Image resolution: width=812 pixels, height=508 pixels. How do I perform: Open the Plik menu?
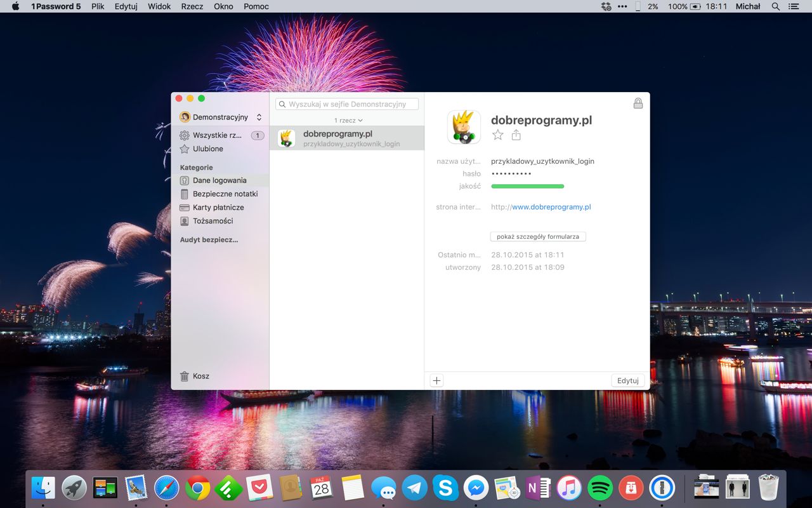[98, 6]
